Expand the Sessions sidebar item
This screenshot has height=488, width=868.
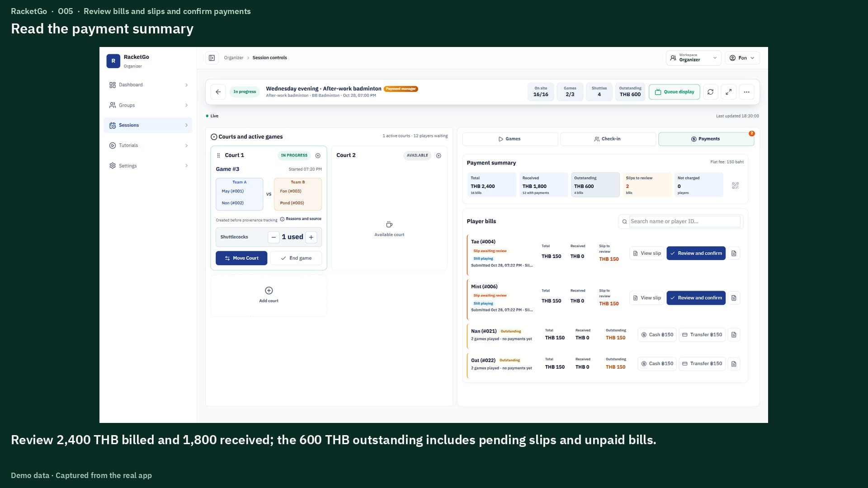(x=148, y=125)
